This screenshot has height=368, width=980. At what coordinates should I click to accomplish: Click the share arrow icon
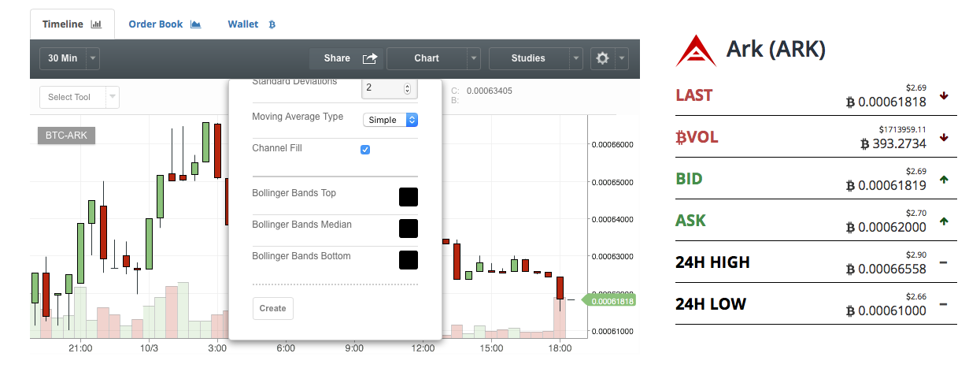pos(370,58)
